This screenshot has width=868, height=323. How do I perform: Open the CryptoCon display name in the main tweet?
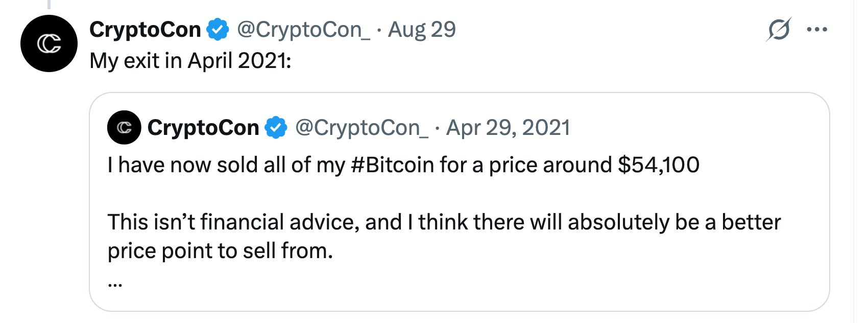(145, 30)
